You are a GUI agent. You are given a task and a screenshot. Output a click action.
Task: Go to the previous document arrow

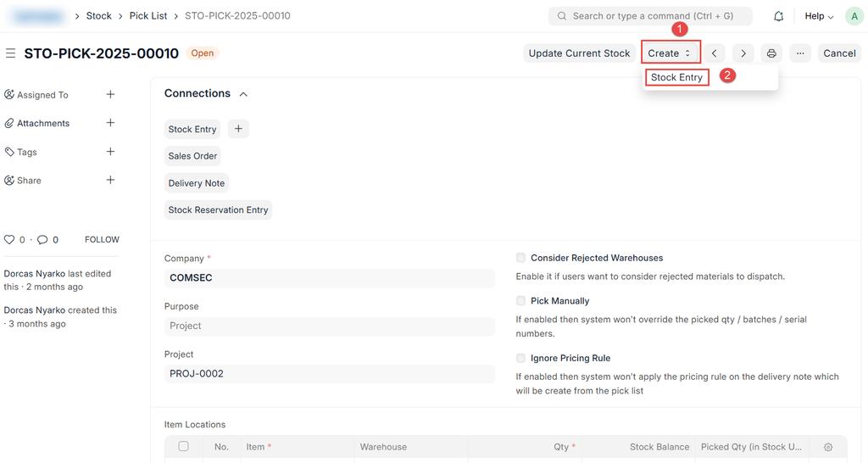click(x=715, y=53)
